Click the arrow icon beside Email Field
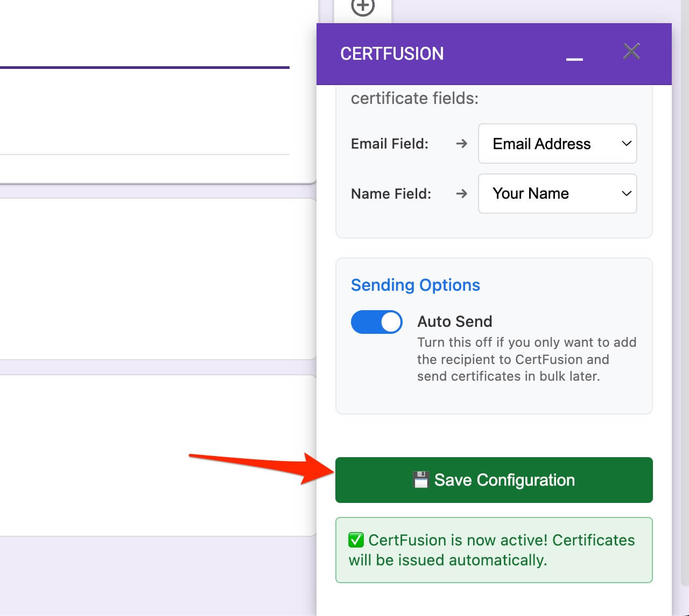689x616 pixels. coord(461,144)
